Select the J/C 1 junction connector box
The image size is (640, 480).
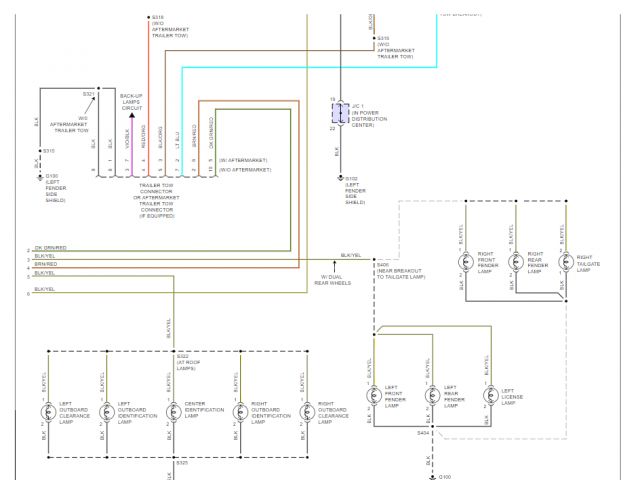[x=340, y=112]
